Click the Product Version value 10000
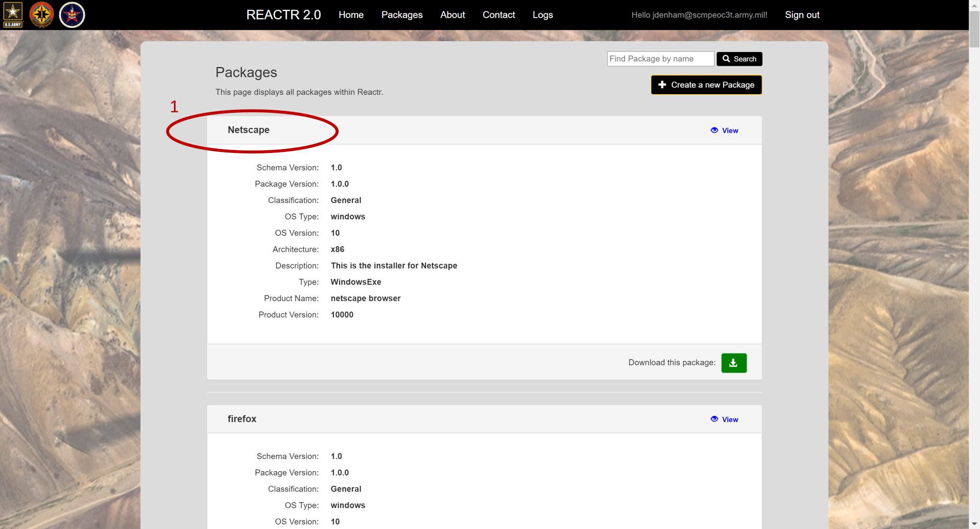The width and height of the screenshot is (980, 529). [342, 315]
